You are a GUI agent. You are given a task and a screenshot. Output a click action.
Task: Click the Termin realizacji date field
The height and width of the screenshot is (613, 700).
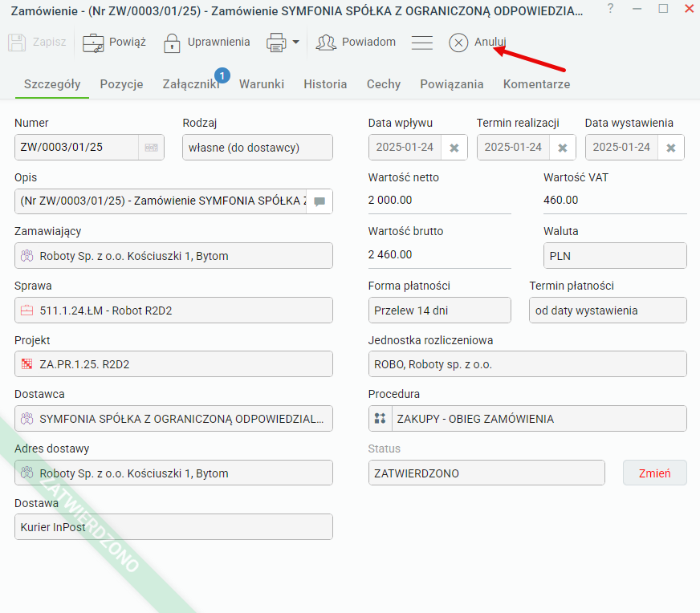click(514, 147)
